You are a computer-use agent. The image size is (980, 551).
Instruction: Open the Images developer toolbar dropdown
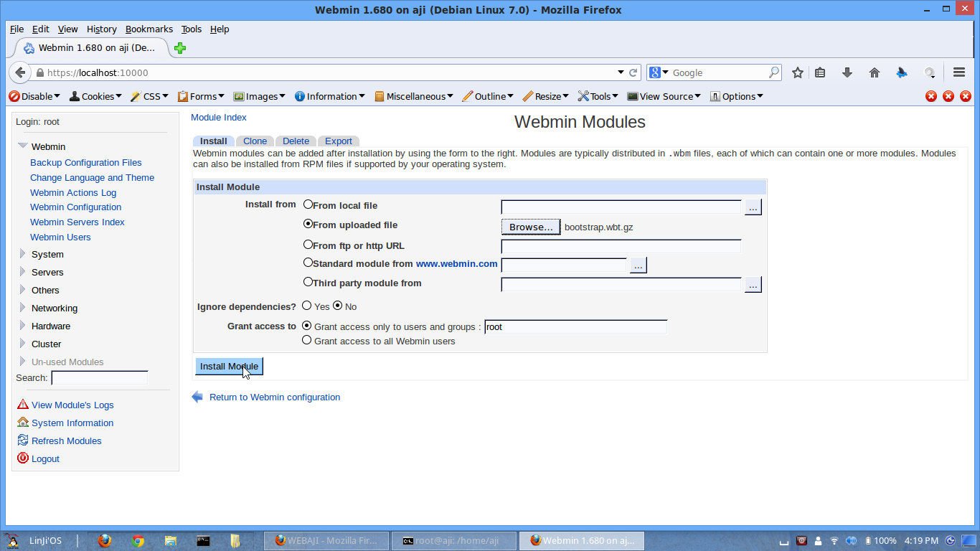(259, 96)
